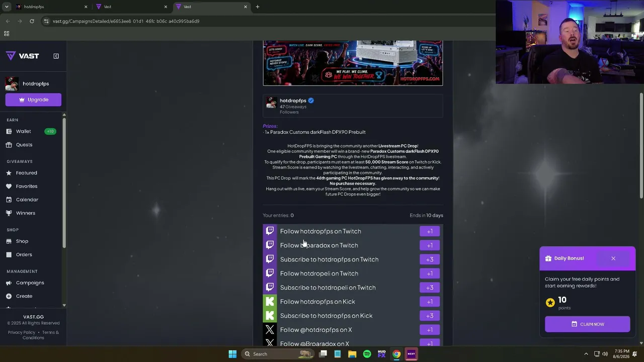Open HUD FX app from the taskbar
Image resolution: width=644 pixels, height=362 pixels.
381,354
